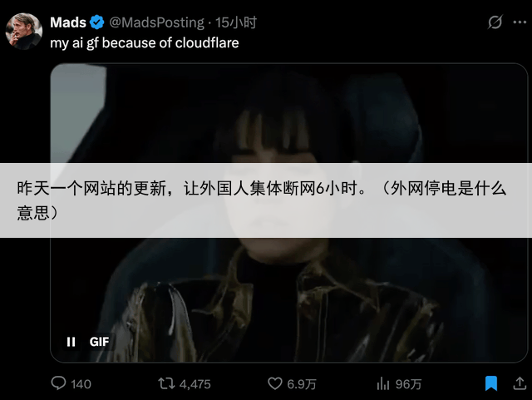Screen dimensions: 532x400
Task: Click the Chinese caption overlay text
Action: 262,200
